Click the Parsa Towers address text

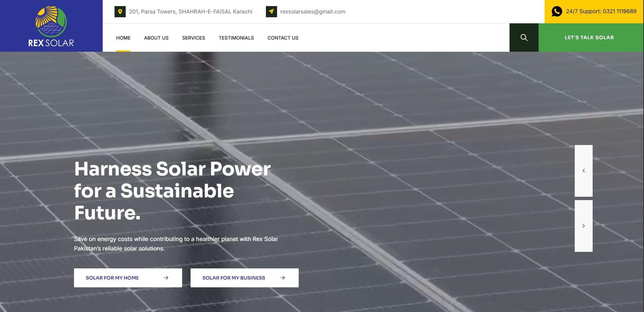pyautogui.click(x=191, y=11)
